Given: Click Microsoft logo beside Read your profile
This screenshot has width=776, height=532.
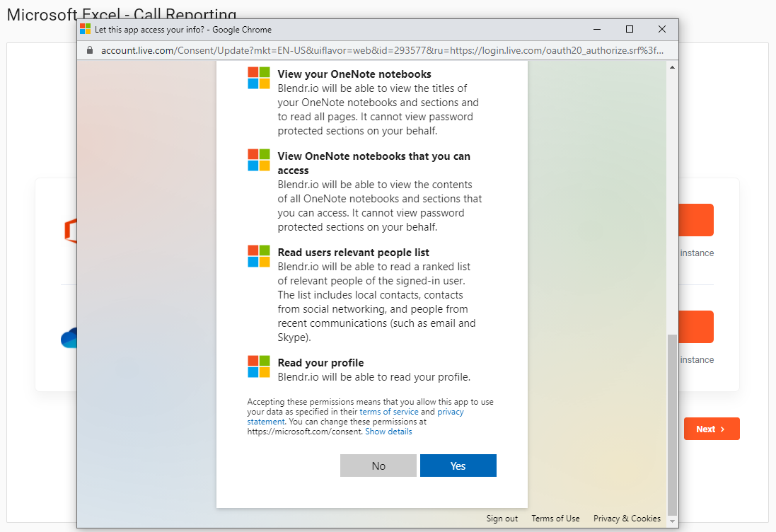Looking at the screenshot, I should [259, 366].
